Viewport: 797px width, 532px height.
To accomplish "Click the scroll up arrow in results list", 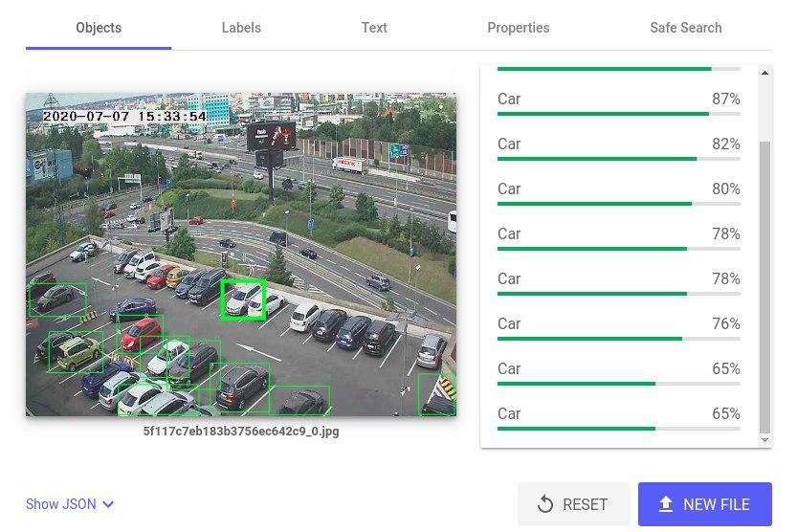I will tap(764, 73).
